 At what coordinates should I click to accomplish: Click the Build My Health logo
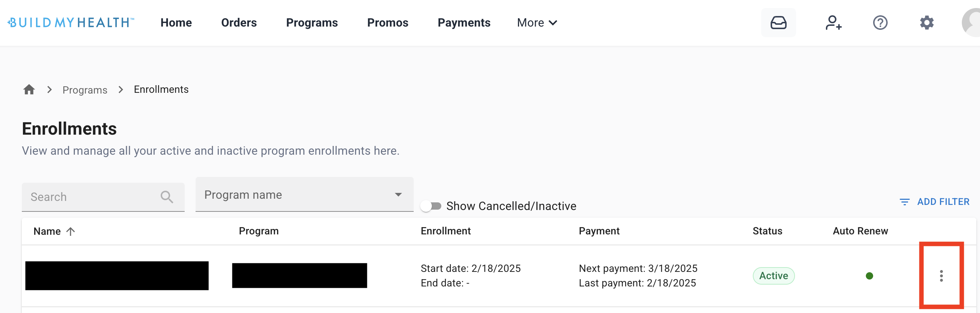click(71, 23)
